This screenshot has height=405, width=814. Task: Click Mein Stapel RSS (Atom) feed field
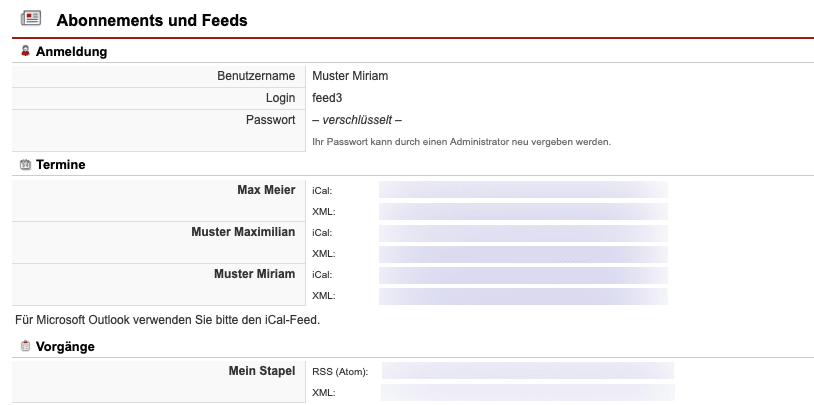click(528, 371)
